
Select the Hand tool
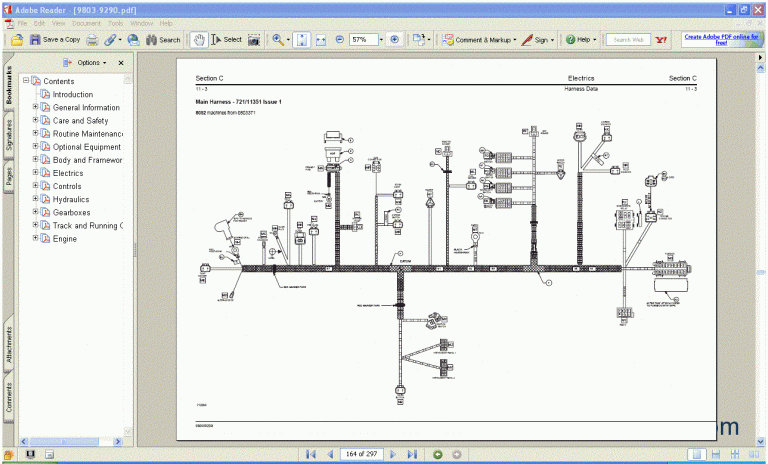tap(199, 40)
